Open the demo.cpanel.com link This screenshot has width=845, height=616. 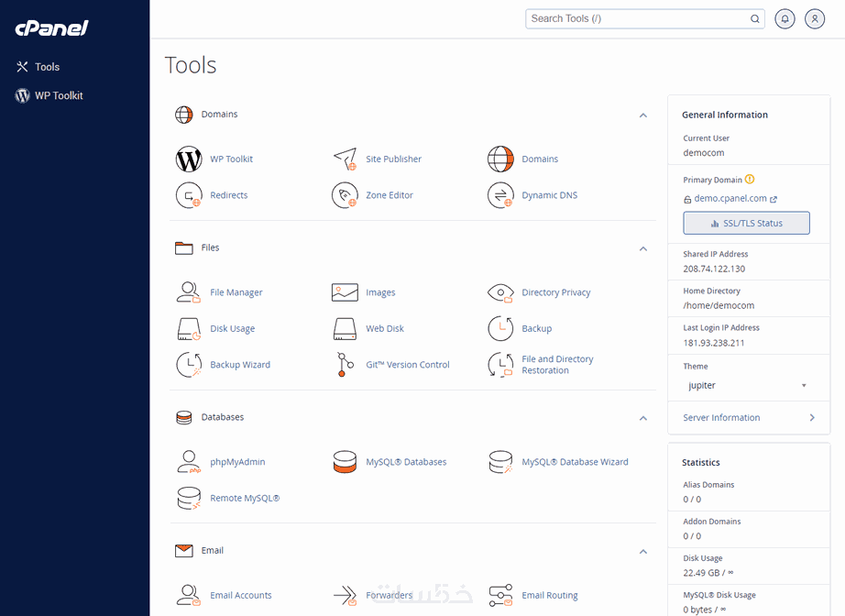pos(730,198)
